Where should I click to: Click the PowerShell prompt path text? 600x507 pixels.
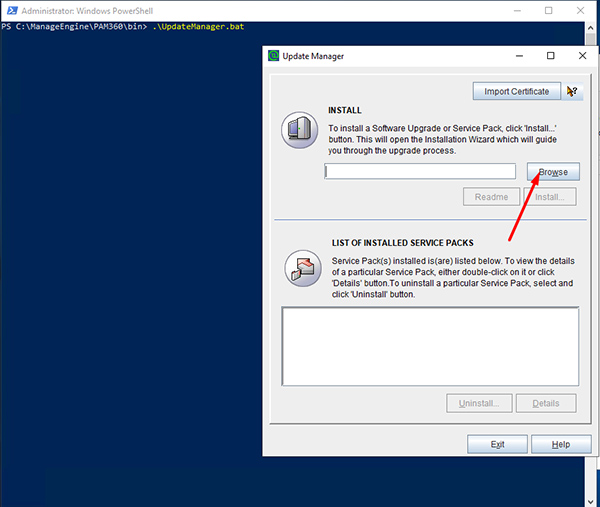[74, 26]
